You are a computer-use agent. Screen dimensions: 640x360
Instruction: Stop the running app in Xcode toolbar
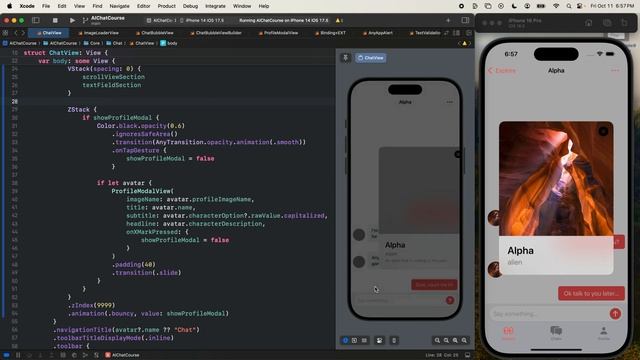(x=55, y=20)
